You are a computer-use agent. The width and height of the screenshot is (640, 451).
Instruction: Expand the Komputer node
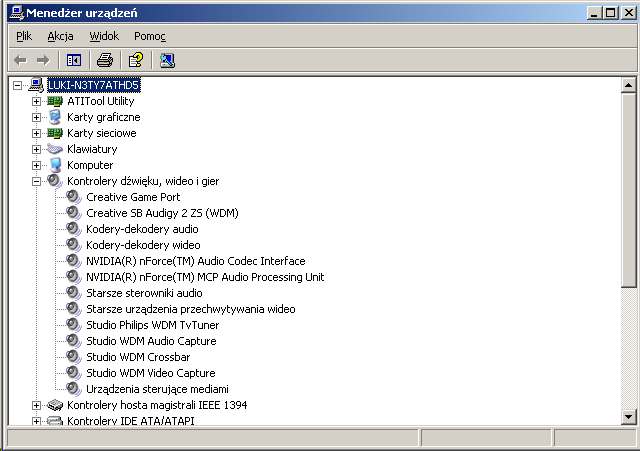[x=36, y=165]
